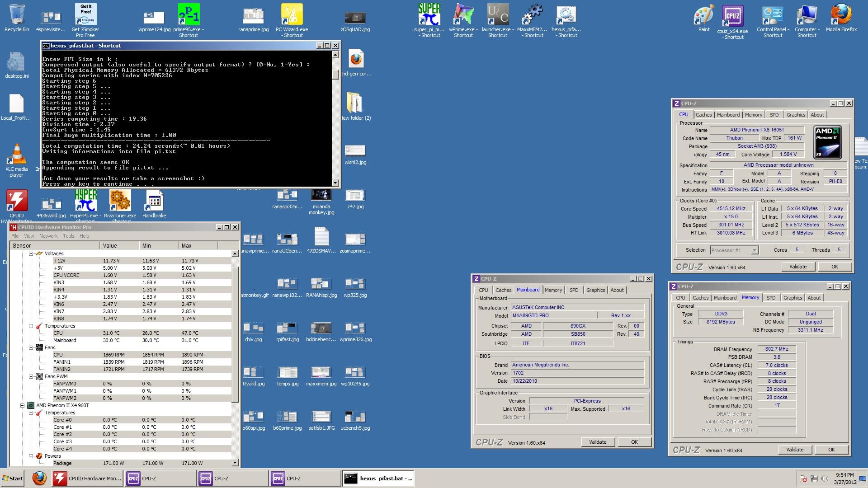Switch to CPUID Hardware Monitor taskbar button

point(87,479)
